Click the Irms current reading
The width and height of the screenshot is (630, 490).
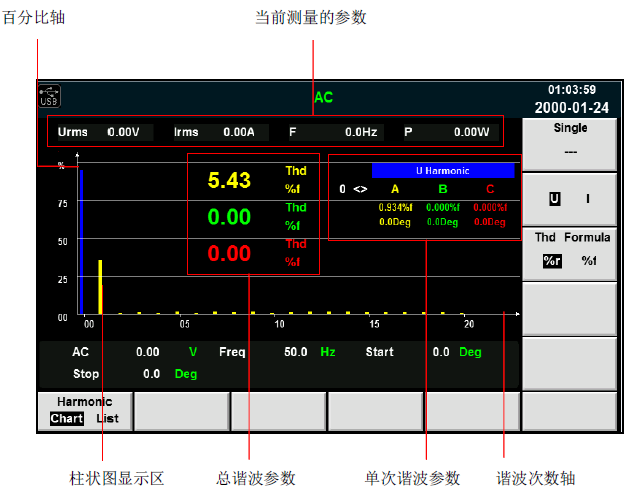pyautogui.click(x=214, y=131)
